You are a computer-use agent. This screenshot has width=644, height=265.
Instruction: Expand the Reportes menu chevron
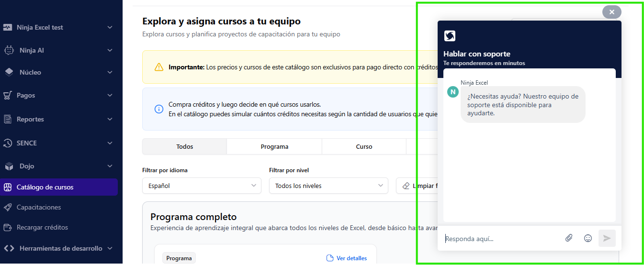click(x=110, y=119)
